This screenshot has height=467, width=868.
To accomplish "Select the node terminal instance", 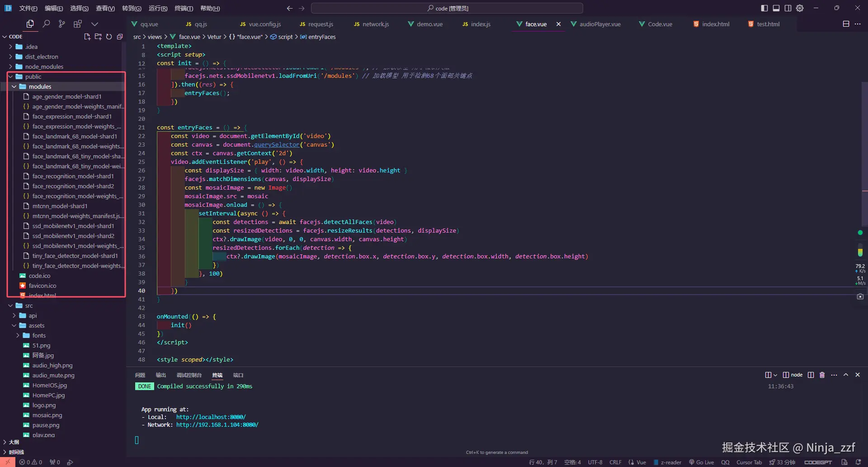I will [793, 375].
